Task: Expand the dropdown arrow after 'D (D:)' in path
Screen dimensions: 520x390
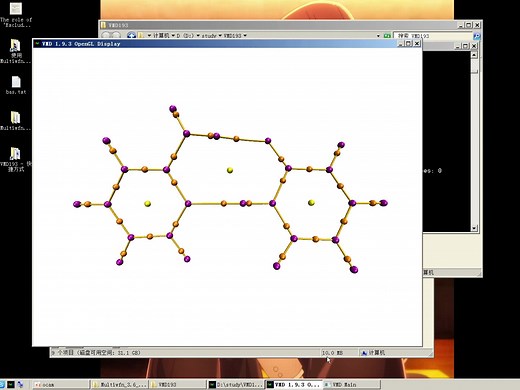Action: click(198, 35)
